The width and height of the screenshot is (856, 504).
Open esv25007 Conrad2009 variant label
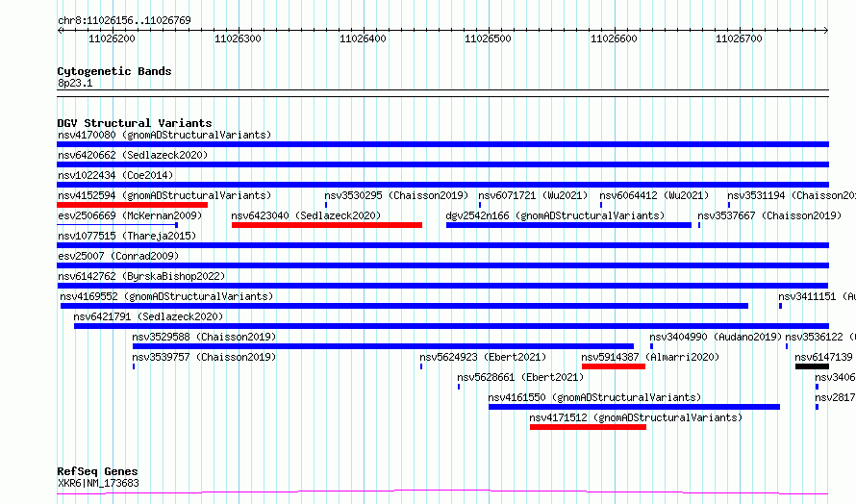coord(118,256)
